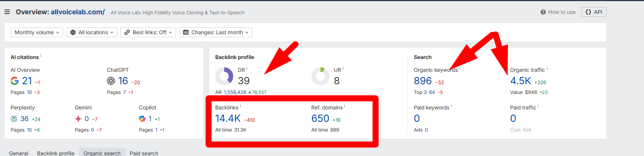Click Copilot Pages 1 text
Screen dimensions: 644x156
click(148, 130)
